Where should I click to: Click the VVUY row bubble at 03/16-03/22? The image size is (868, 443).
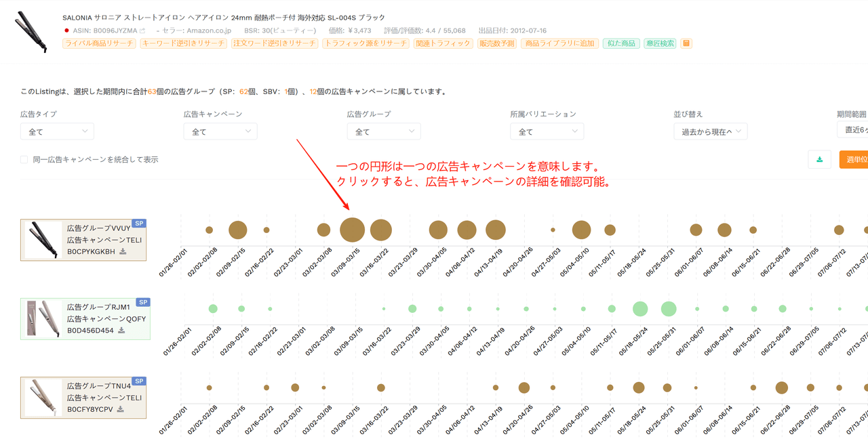(x=380, y=230)
